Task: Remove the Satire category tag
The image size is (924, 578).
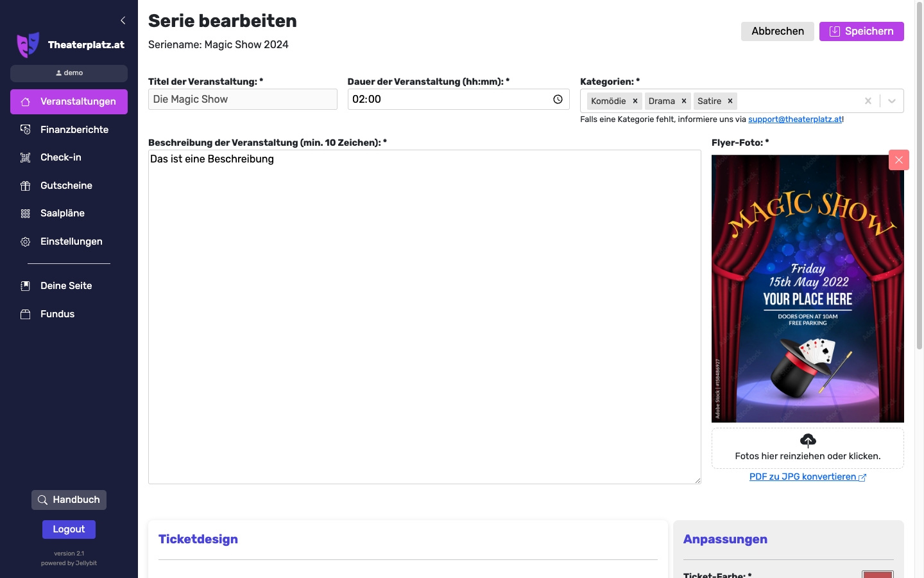Action: pos(730,101)
